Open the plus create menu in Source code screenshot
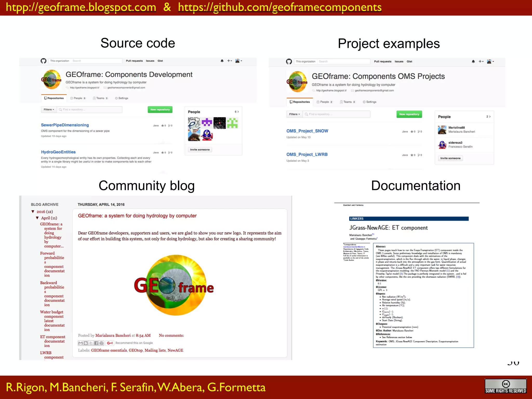 pos(230,61)
